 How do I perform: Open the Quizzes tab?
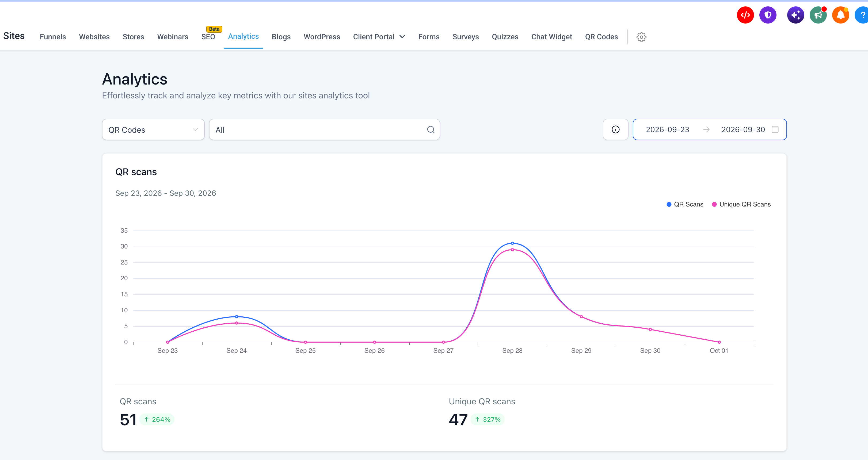[505, 37]
